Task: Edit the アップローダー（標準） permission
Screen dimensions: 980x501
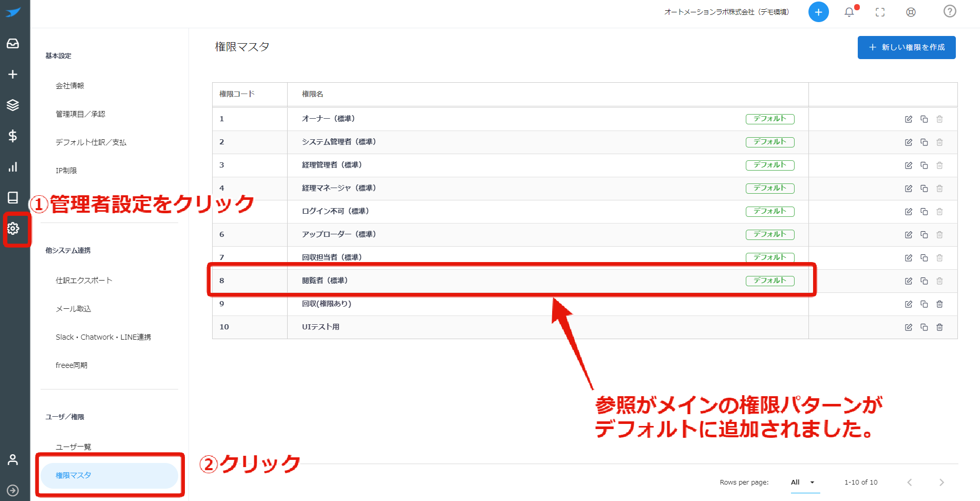Action: [909, 235]
